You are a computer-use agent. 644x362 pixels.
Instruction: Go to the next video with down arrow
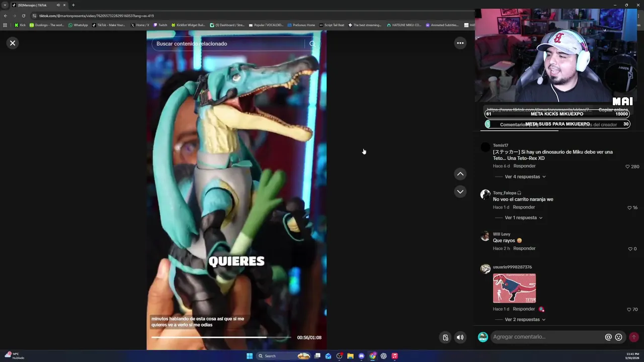460,192
